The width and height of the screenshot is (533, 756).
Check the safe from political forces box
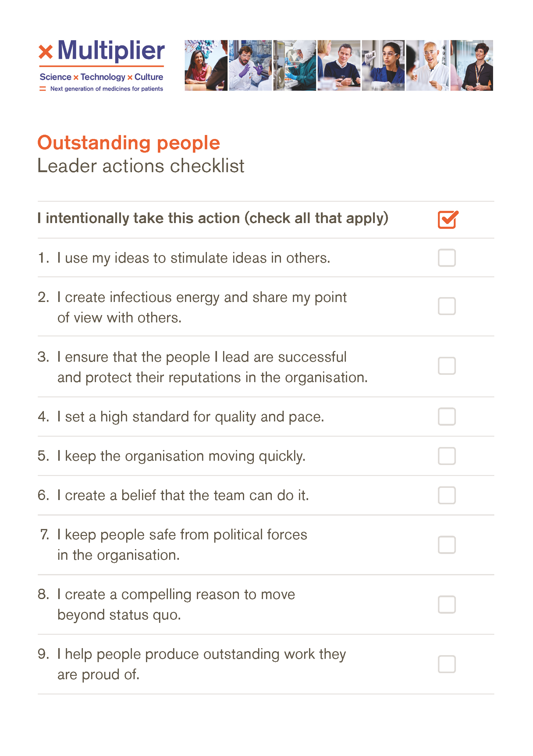point(446,545)
